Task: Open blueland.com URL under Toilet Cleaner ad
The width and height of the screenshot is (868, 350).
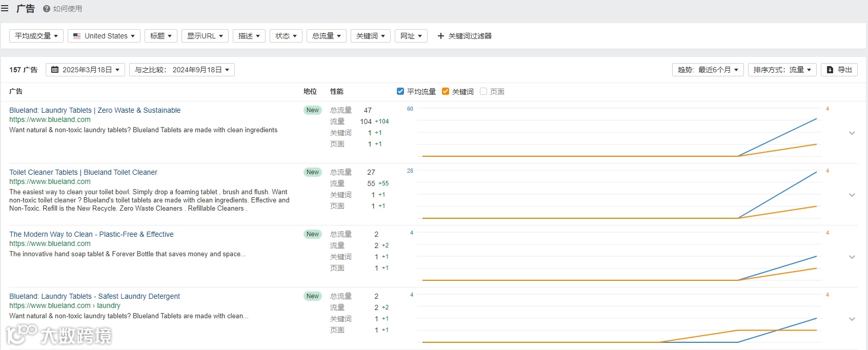Action: (50, 181)
